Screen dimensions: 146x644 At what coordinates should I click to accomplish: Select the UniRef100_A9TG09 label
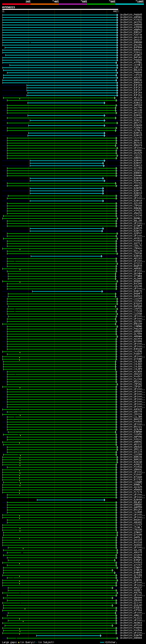tap(131, 625)
